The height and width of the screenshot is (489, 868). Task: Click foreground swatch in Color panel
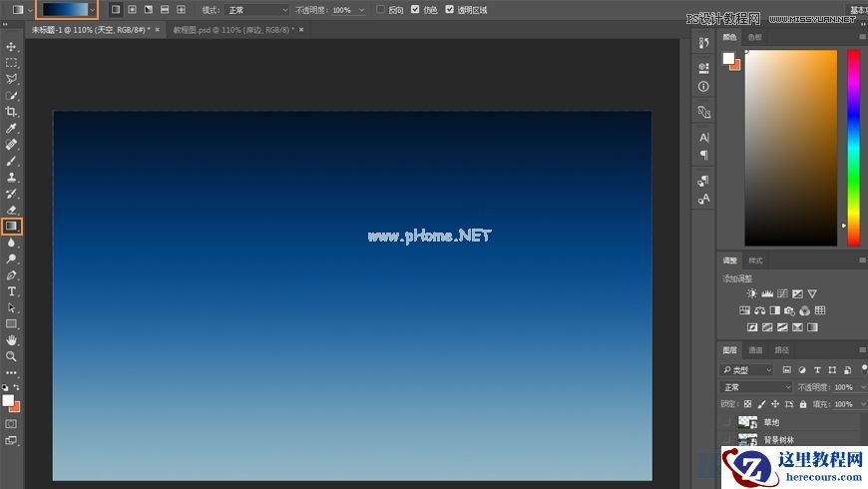click(728, 58)
